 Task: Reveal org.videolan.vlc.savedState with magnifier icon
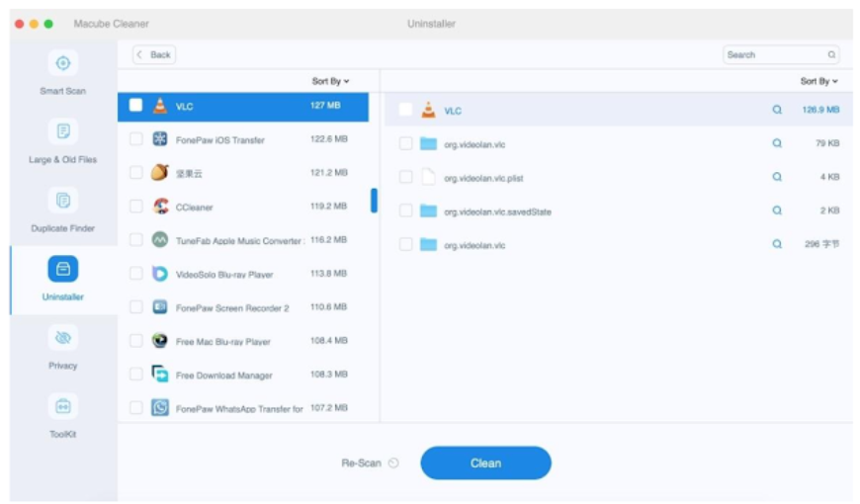pos(777,210)
